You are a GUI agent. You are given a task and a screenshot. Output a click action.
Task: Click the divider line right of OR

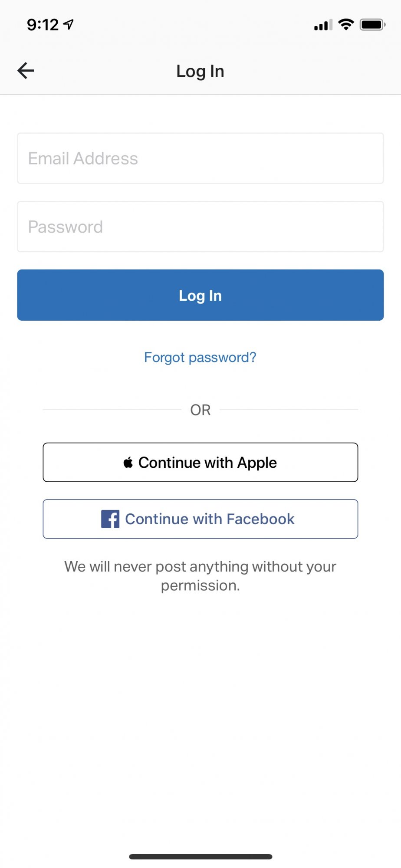point(289,409)
